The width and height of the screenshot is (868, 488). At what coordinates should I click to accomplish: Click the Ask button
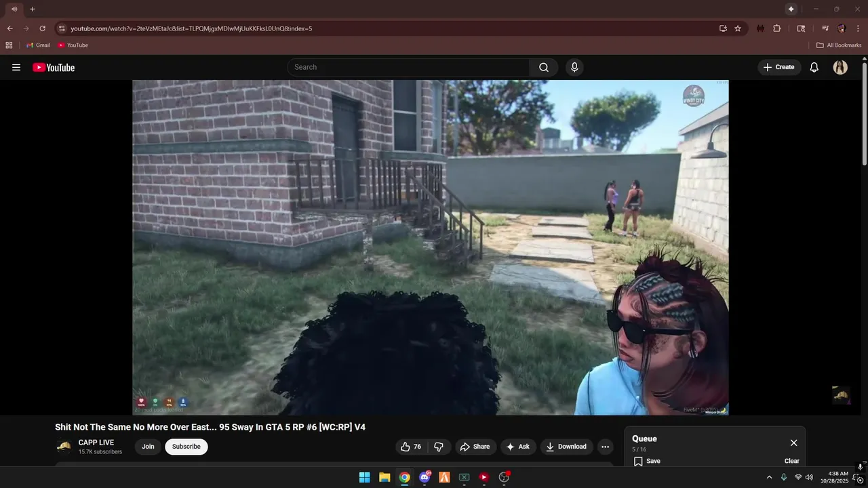[x=517, y=447]
